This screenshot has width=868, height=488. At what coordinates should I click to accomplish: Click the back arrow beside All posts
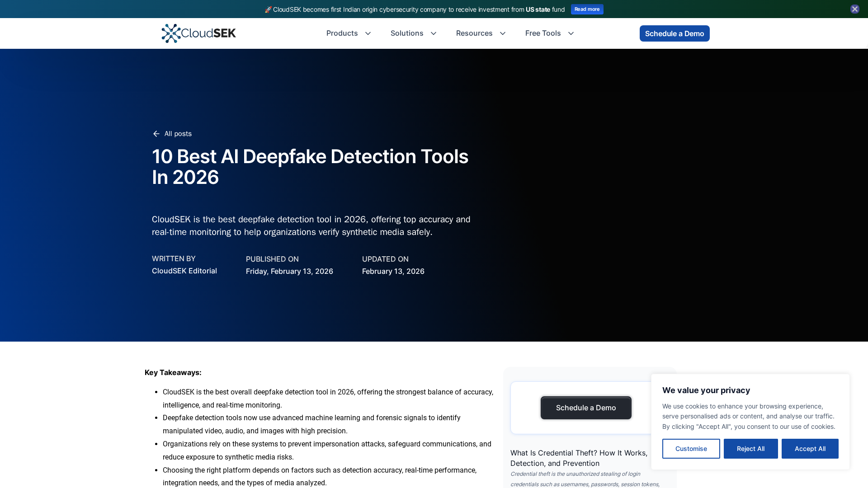coord(156,134)
